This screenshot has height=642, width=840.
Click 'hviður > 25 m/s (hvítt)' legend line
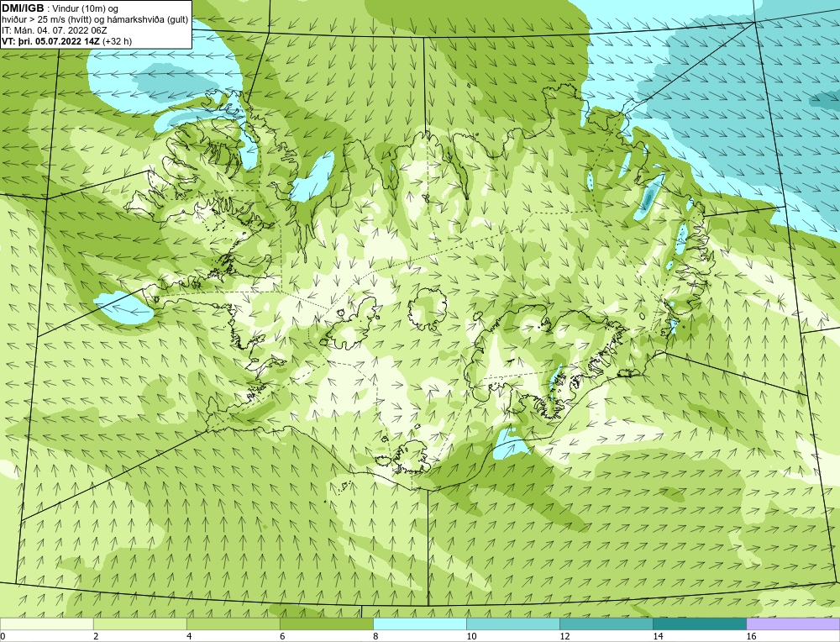tap(46, 20)
